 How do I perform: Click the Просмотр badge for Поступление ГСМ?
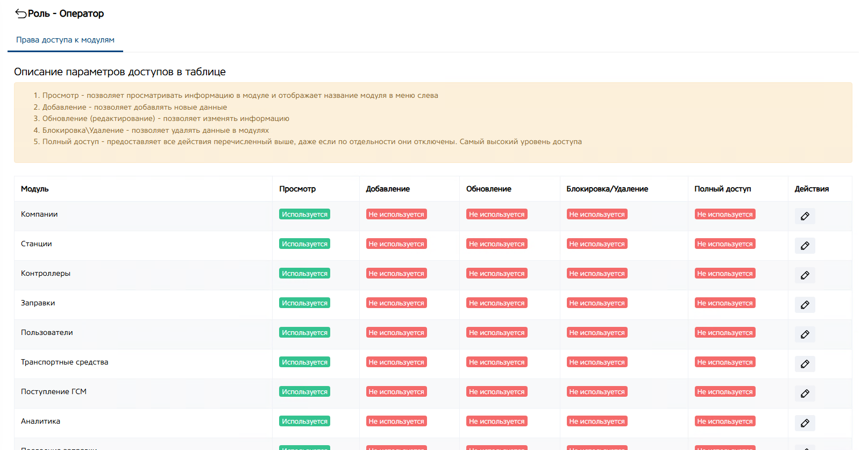304,391
